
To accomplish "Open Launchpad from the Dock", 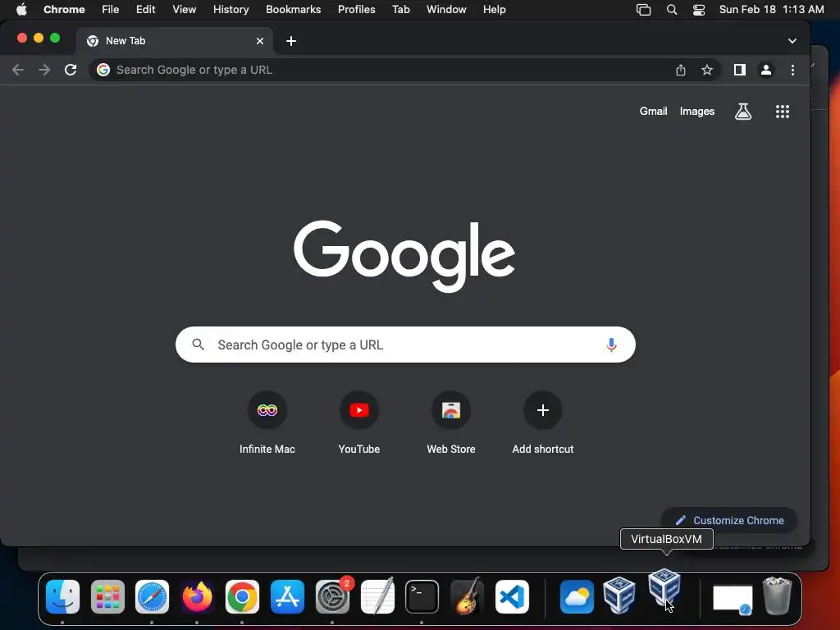I will (107, 597).
